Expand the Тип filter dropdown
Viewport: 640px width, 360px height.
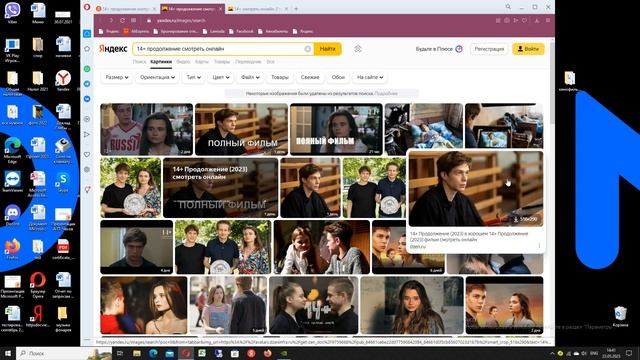pyautogui.click(x=193, y=77)
